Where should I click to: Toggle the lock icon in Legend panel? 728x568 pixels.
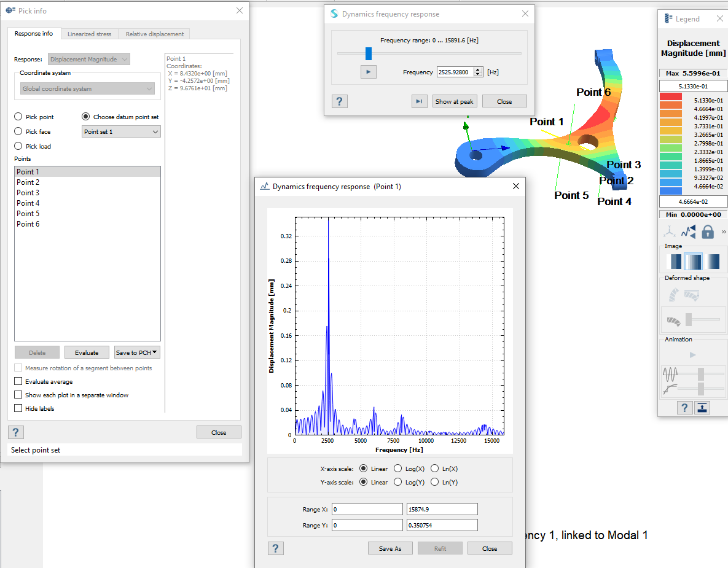pyautogui.click(x=708, y=231)
